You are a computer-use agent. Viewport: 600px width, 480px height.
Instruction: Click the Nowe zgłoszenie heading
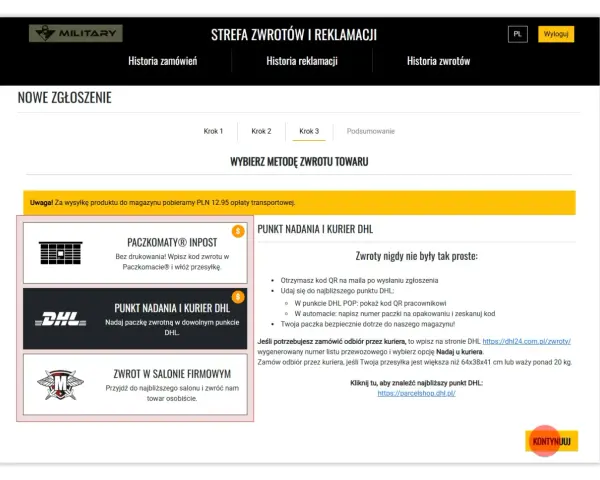65,98
